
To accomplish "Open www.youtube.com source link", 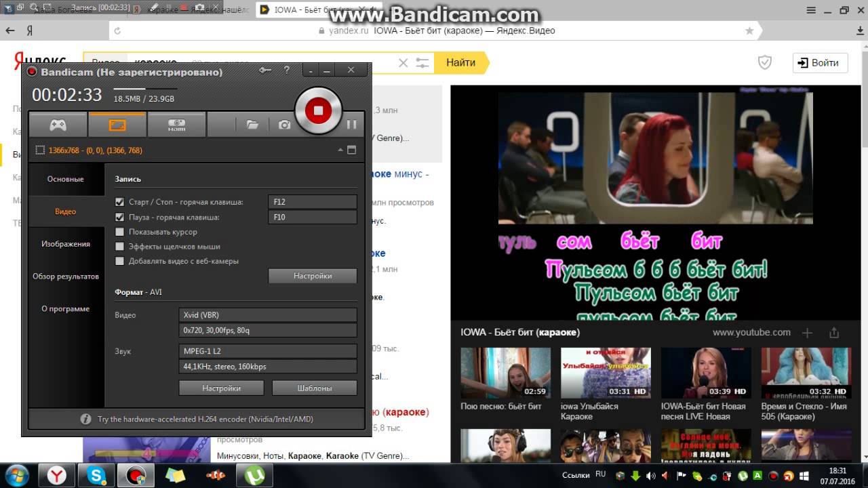I will (x=751, y=332).
